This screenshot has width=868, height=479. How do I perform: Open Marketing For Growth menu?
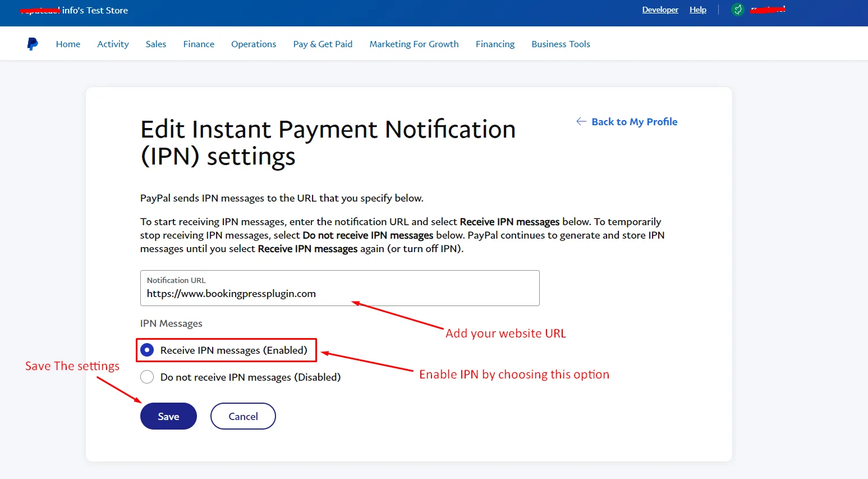coord(414,44)
